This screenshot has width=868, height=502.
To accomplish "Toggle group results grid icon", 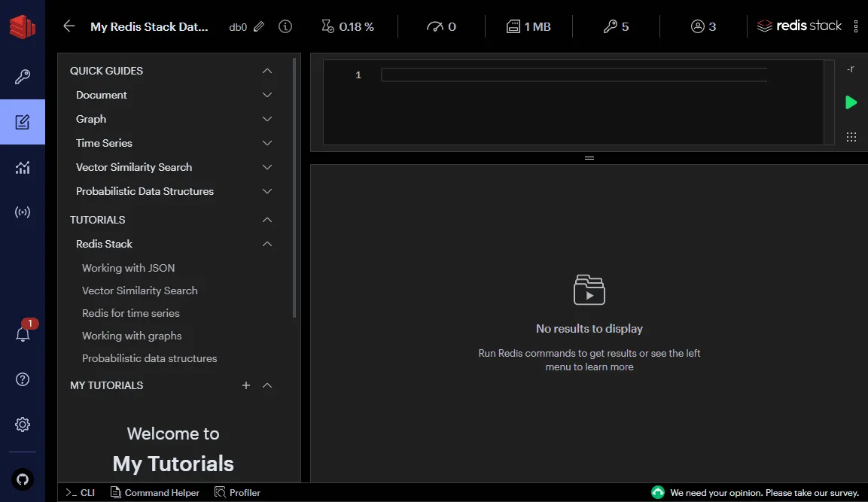I will click(x=851, y=137).
